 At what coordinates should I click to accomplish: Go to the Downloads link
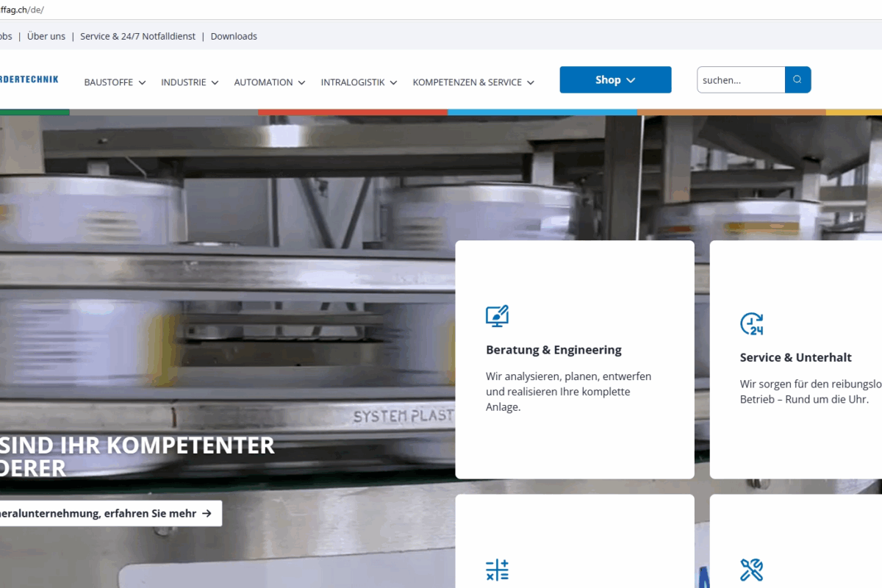[234, 36]
